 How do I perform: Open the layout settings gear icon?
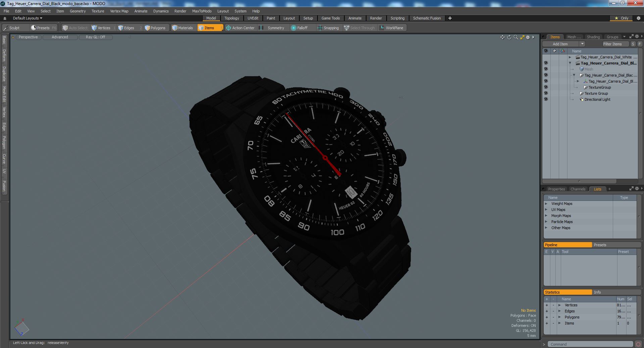point(638,18)
